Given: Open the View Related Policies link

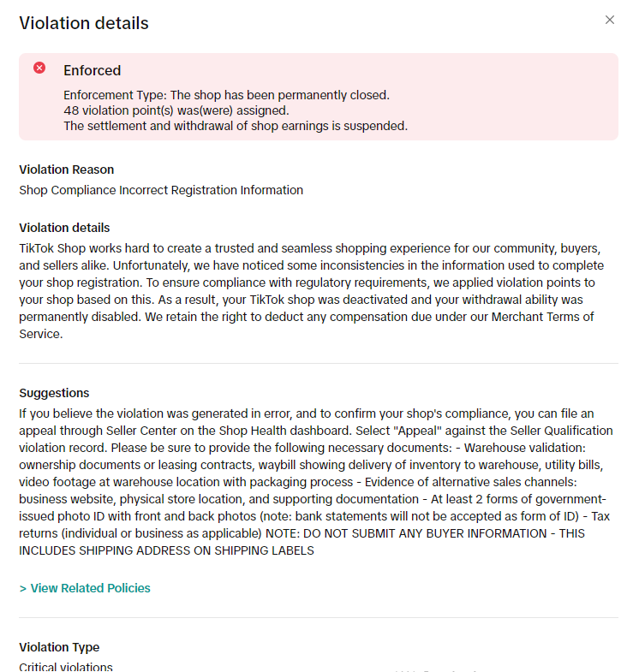Looking at the screenshot, I should tap(90, 588).
